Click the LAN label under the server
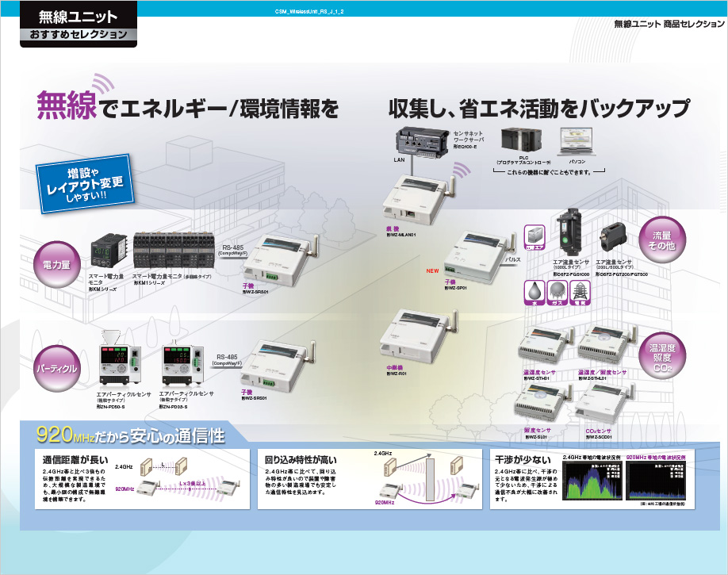The height and width of the screenshot is (575, 728). pos(399,159)
